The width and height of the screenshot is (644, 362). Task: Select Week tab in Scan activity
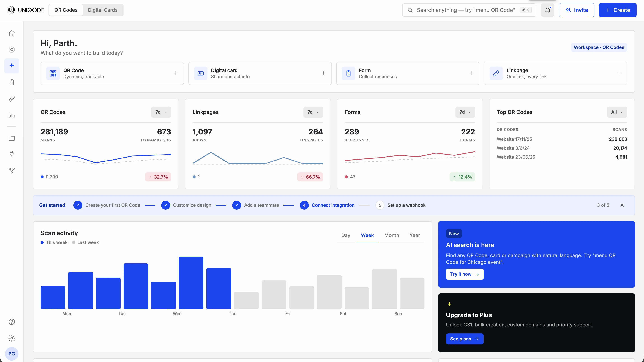point(367,235)
